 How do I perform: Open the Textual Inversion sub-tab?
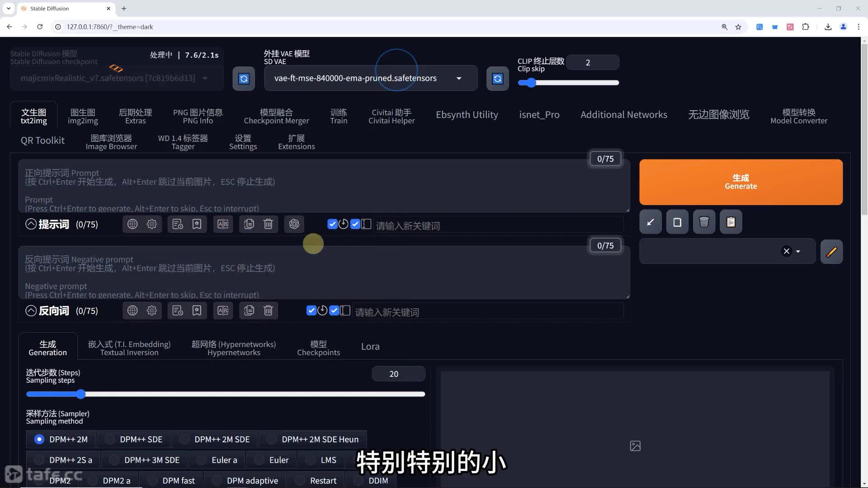coord(129,348)
